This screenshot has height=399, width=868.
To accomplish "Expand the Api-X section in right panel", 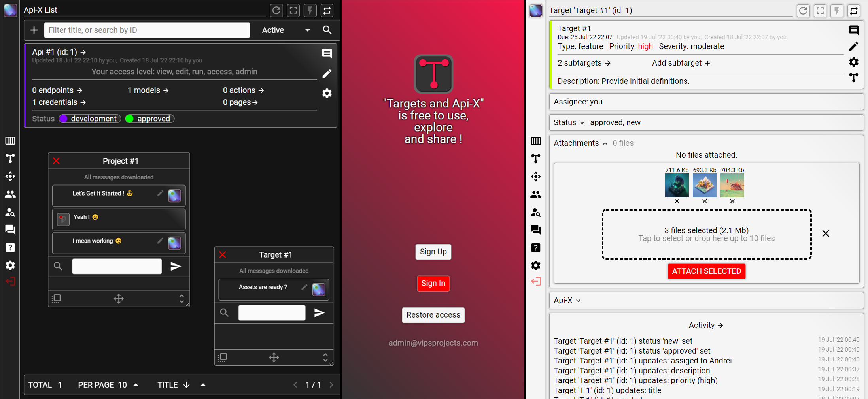I will 567,301.
